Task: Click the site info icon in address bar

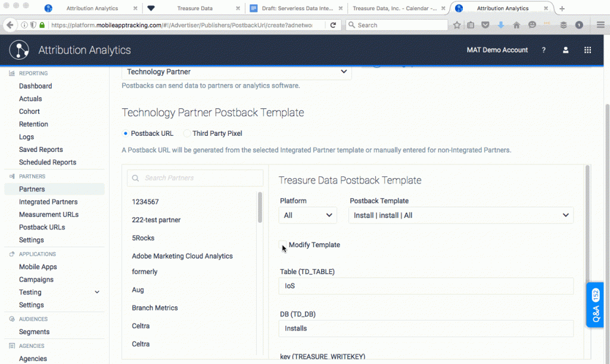Action: [x=24, y=25]
